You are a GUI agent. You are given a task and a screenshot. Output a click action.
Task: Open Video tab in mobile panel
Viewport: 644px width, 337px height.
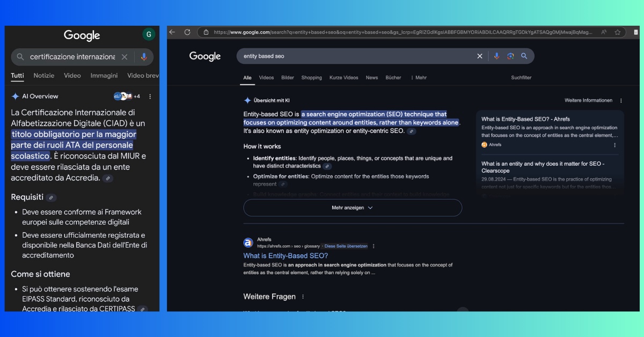[x=72, y=76]
